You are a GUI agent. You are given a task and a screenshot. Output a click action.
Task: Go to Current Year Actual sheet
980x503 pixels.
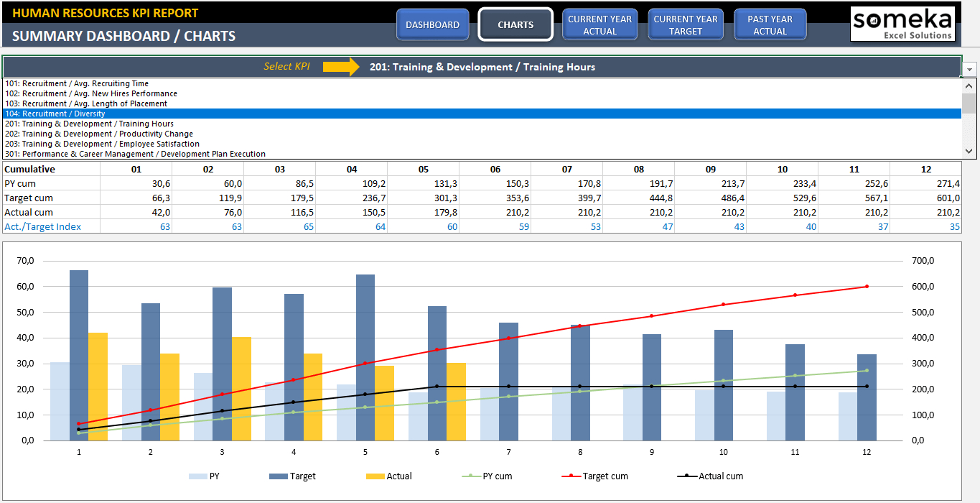599,24
